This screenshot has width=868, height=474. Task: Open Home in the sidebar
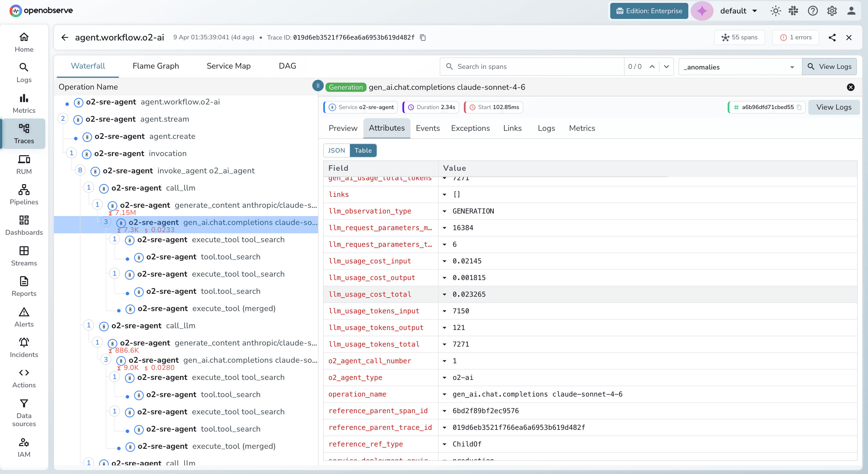pos(24,42)
